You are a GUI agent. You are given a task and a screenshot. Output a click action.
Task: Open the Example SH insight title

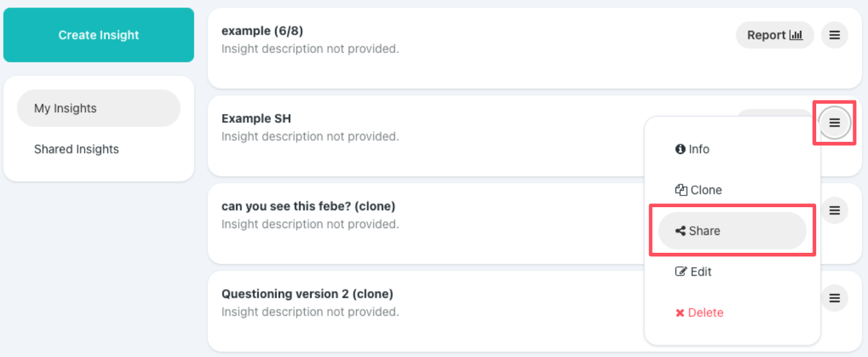256,118
